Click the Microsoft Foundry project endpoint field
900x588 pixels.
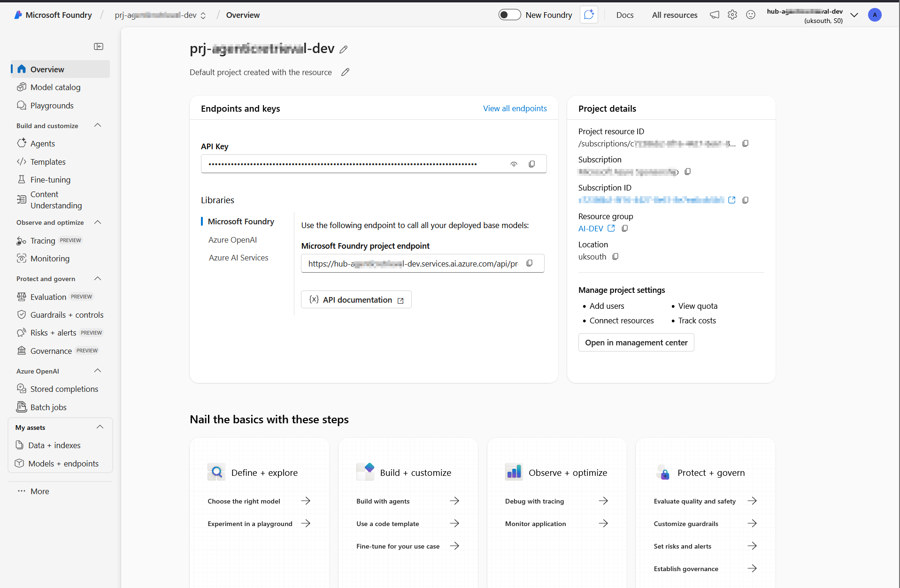pyautogui.click(x=413, y=264)
